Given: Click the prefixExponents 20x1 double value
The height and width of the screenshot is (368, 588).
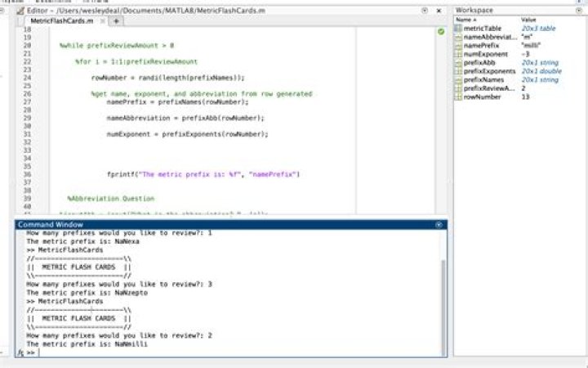Looking at the screenshot, I should point(541,71).
